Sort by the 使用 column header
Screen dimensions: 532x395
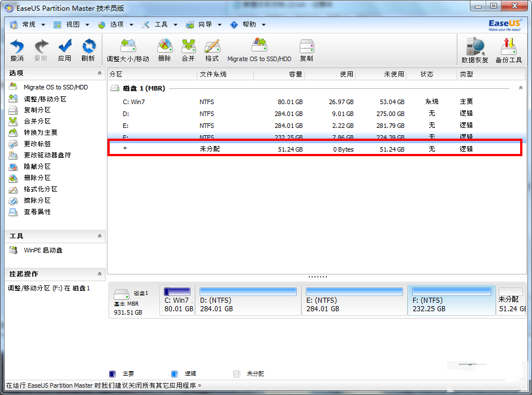(x=330, y=74)
